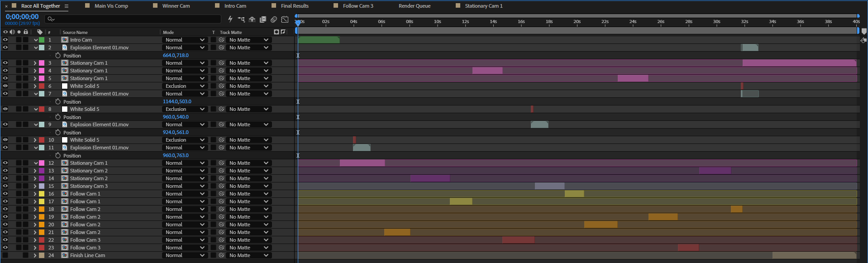Switch to the Main Vis Comp tab
This screenshot has width=868, height=263.
[111, 6]
